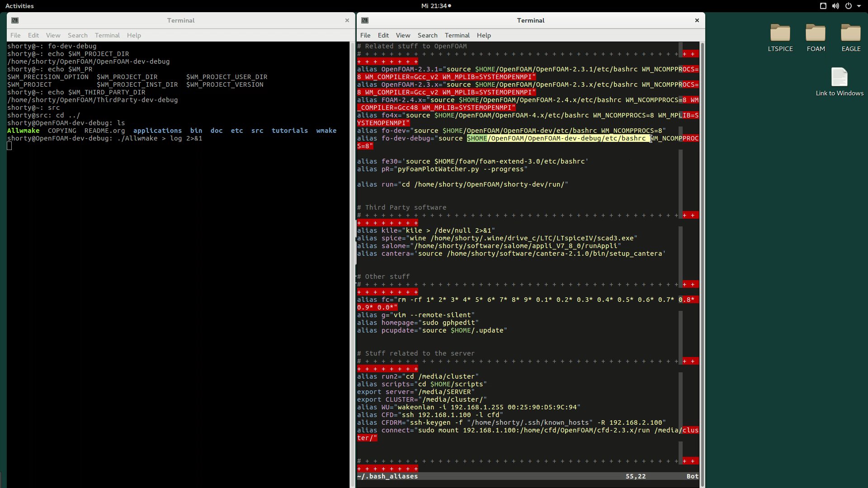Open the Link to Windows file

[x=840, y=82]
